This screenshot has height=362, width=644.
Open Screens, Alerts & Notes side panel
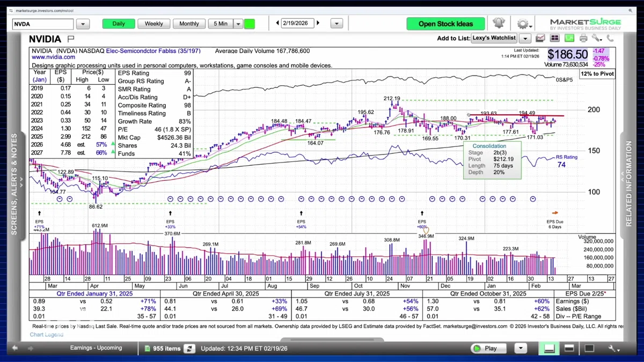point(14,183)
